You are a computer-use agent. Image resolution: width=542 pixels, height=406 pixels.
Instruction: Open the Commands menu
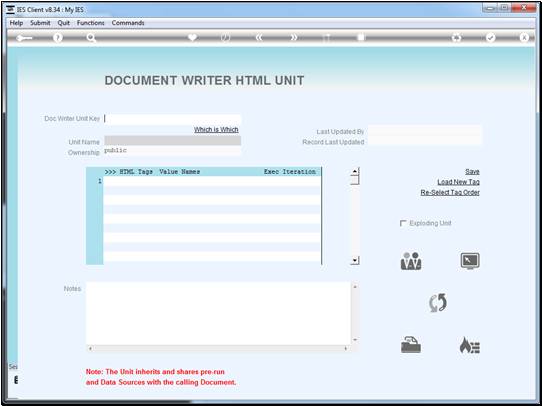[128, 23]
